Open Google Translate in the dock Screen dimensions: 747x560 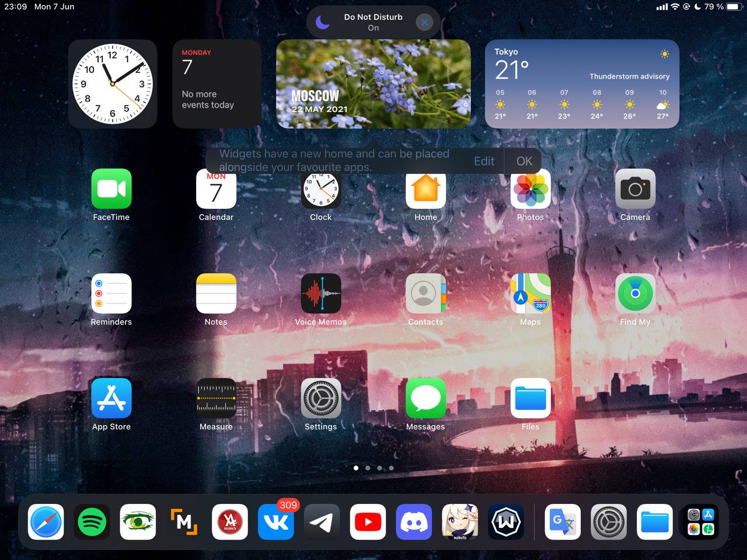(563, 522)
